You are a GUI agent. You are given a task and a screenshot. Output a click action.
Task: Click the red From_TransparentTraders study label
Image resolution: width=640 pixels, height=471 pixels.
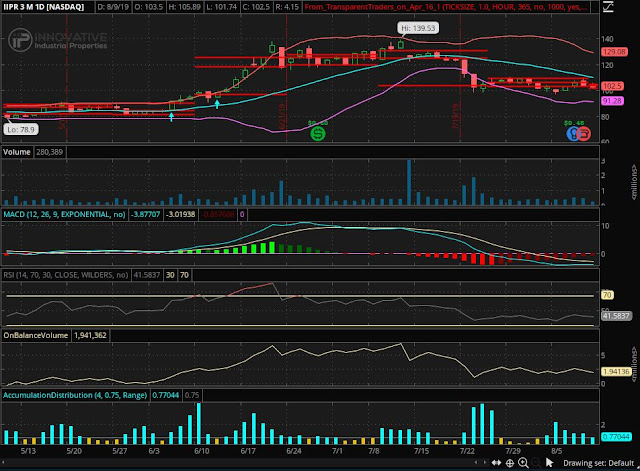point(446,7)
